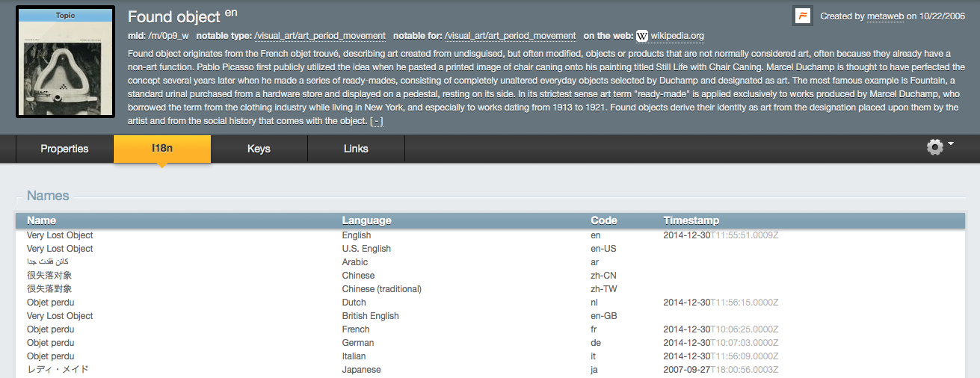Click the Italian language cell
This screenshot has height=378, width=980.
(x=354, y=356)
